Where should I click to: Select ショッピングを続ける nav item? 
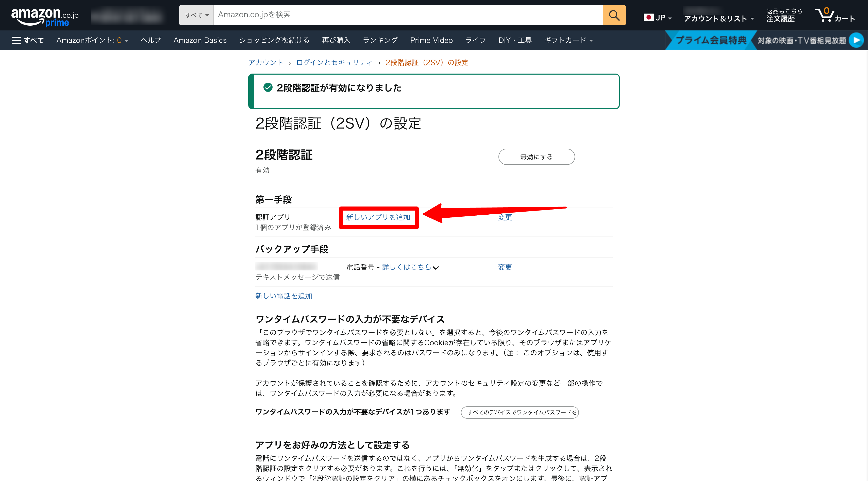[x=274, y=40]
